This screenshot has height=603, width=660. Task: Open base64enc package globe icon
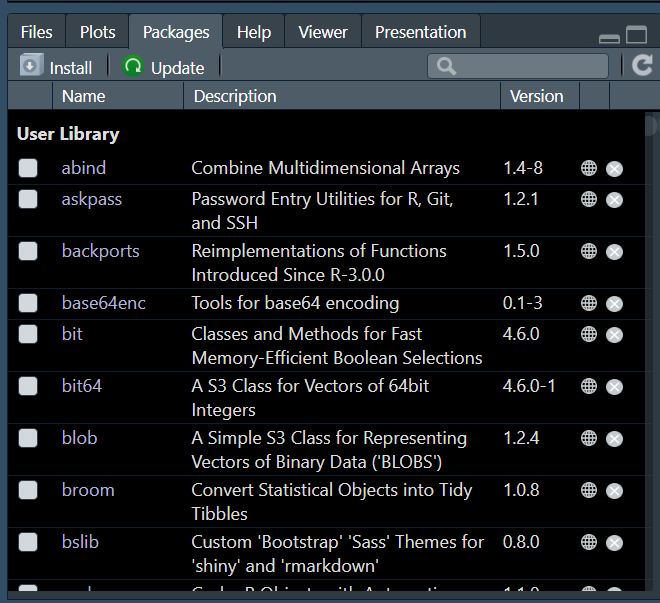588,303
